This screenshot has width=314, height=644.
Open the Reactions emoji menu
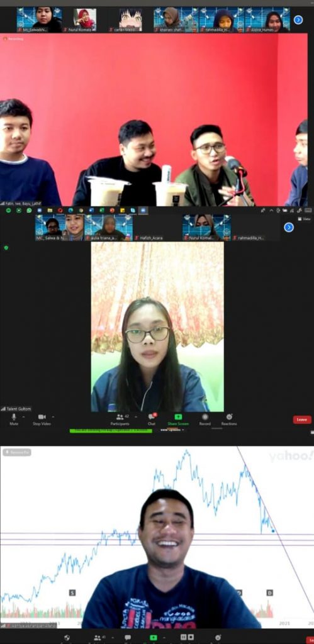[229, 419]
